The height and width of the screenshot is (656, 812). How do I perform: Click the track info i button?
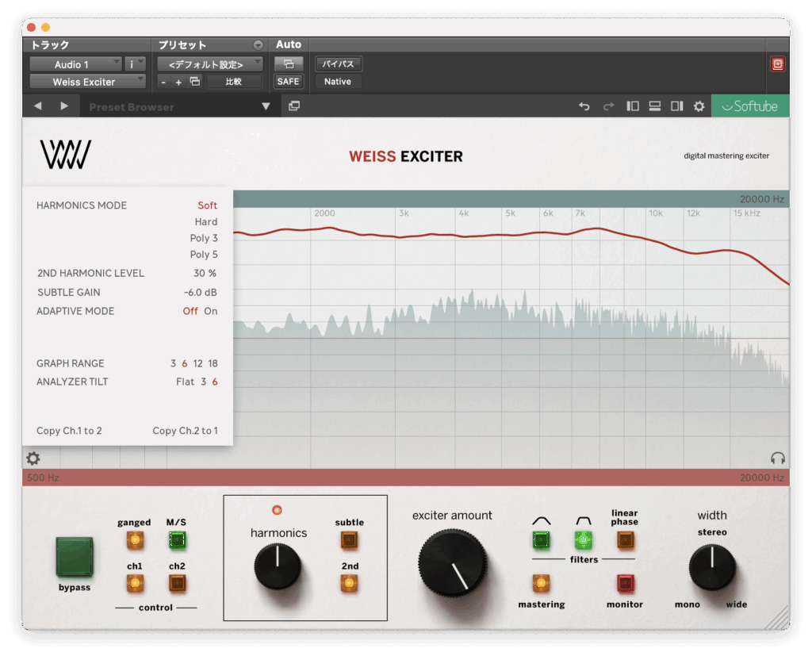pos(131,64)
